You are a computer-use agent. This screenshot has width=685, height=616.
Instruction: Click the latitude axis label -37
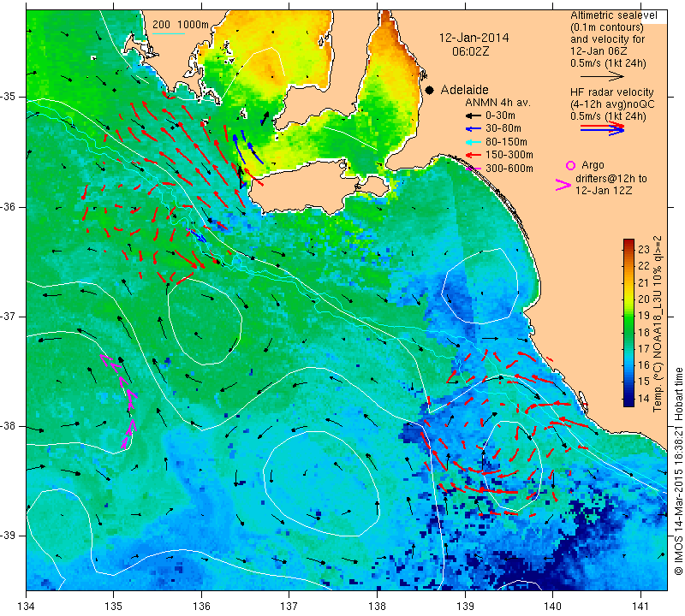[9, 316]
